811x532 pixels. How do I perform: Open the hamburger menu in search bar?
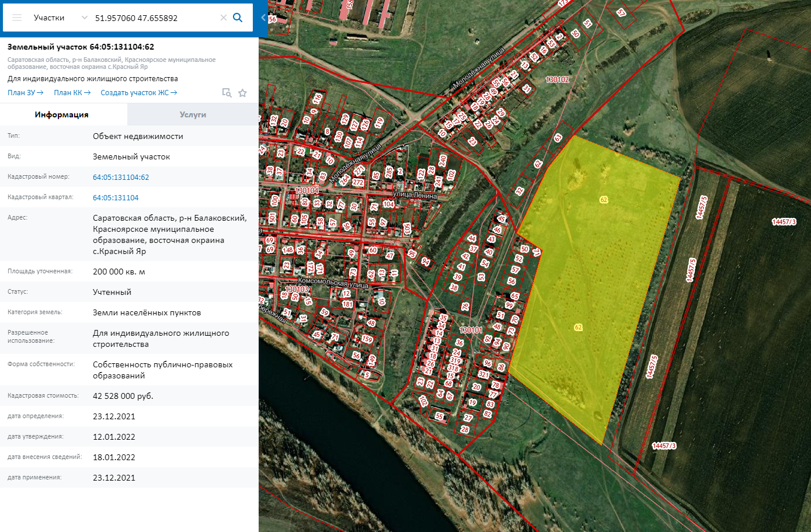(17, 18)
